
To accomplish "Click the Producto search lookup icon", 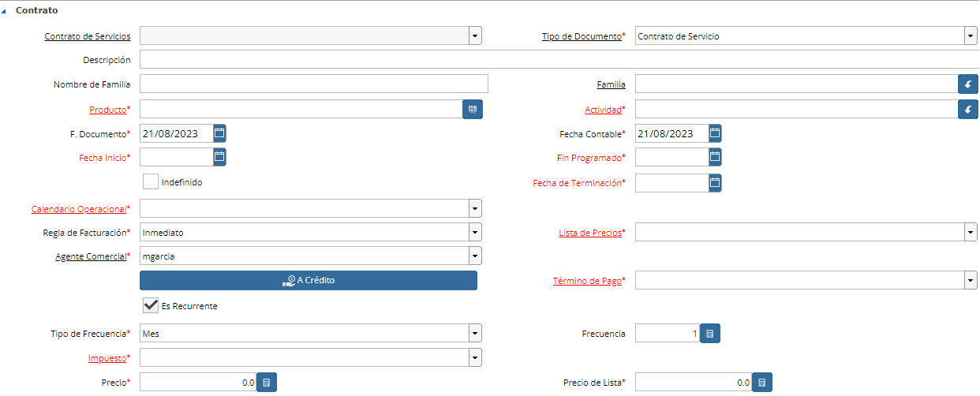I will click(473, 110).
